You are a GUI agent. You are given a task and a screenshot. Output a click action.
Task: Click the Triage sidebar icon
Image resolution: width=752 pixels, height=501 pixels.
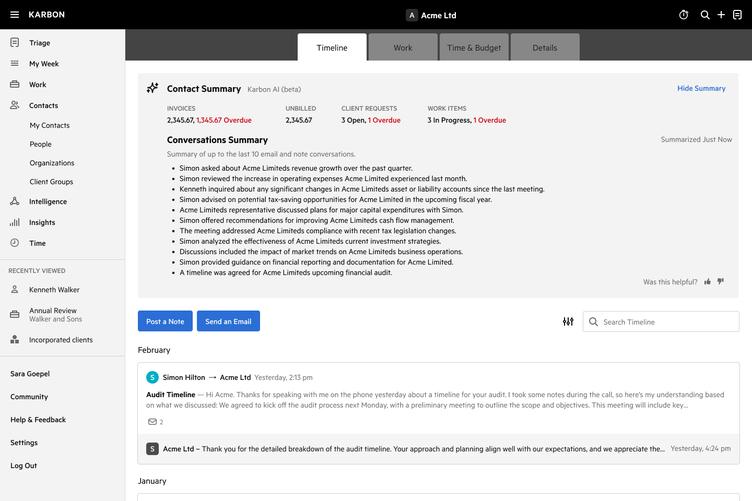(x=15, y=43)
